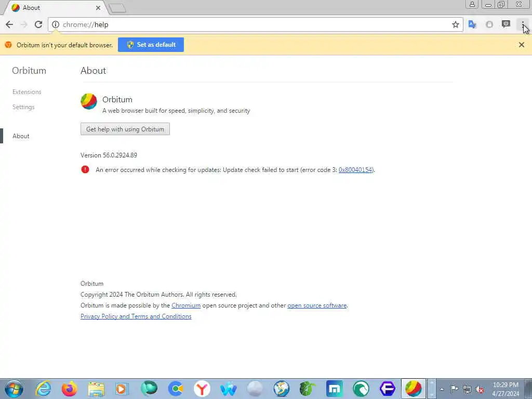Launch Internet Explorer from the taskbar
The height and width of the screenshot is (399, 532).
coord(43,389)
